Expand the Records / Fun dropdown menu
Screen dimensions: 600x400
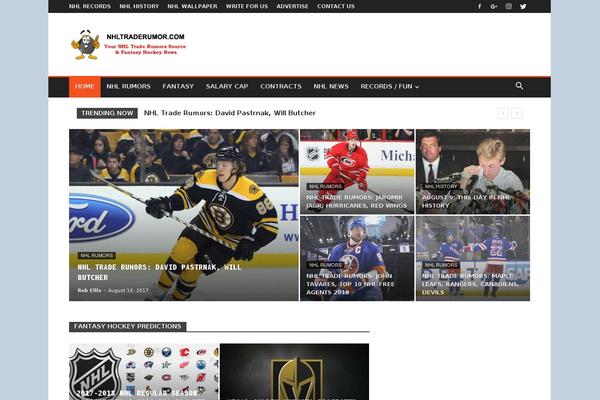coord(390,87)
